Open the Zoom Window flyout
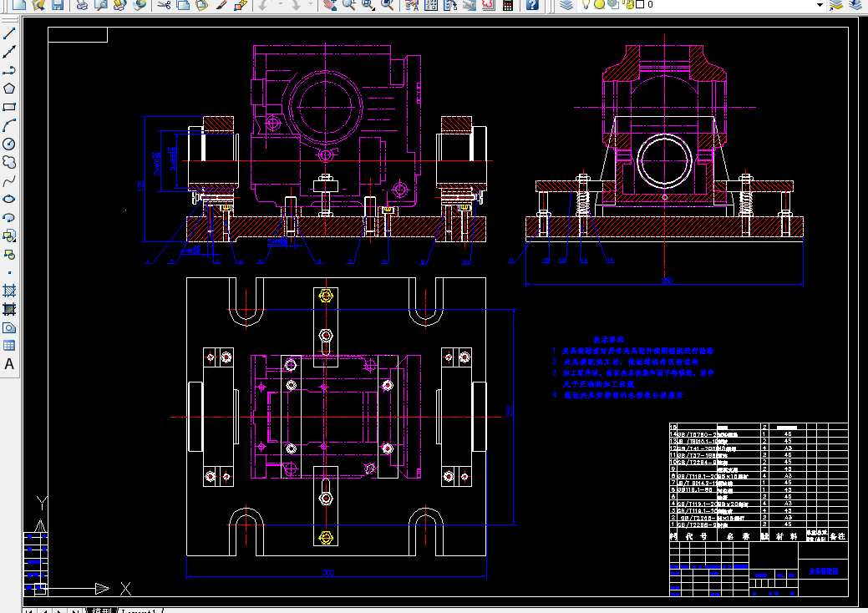868x613 pixels. (368, 4)
